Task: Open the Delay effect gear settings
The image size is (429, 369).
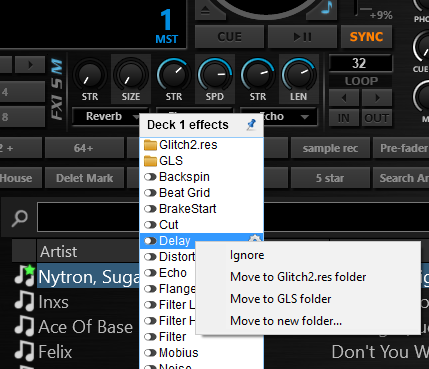Action: [255, 238]
